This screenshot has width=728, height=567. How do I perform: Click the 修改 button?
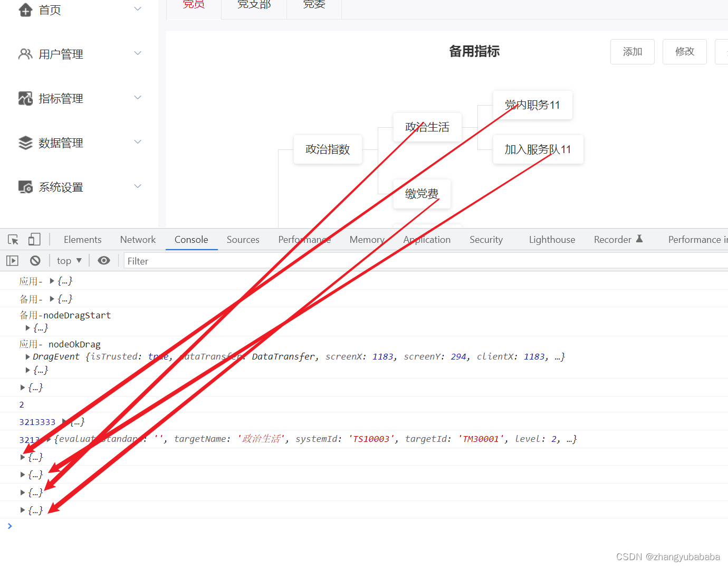pyautogui.click(x=684, y=52)
